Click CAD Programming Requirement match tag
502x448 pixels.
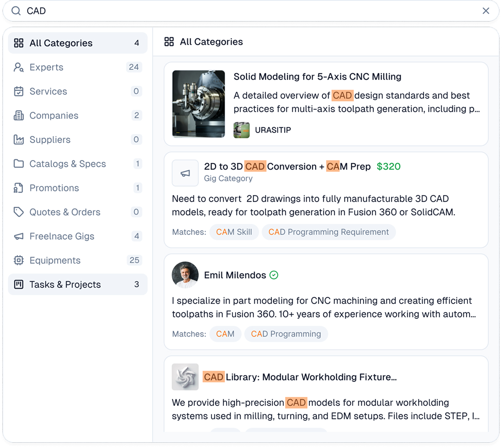coord(329,232)
